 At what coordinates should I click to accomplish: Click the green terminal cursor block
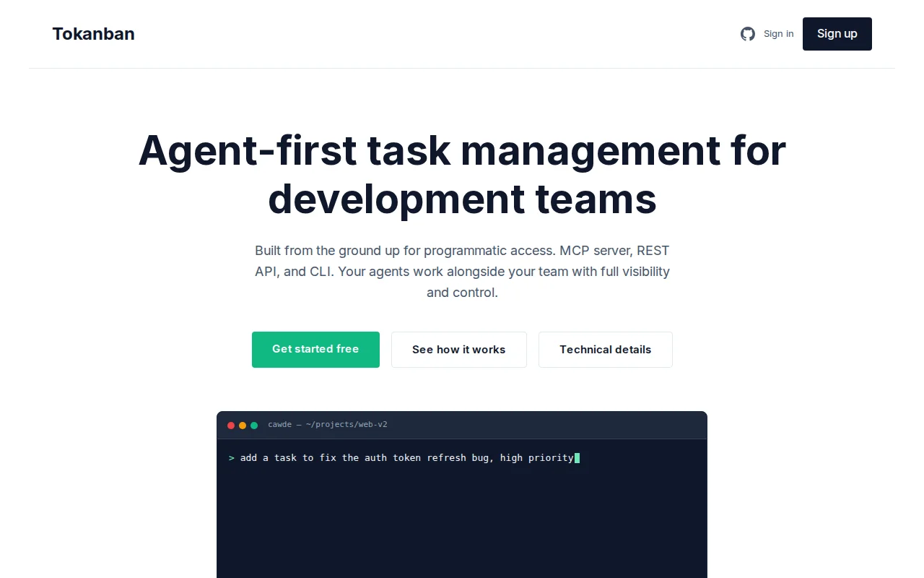pos(577,458)
